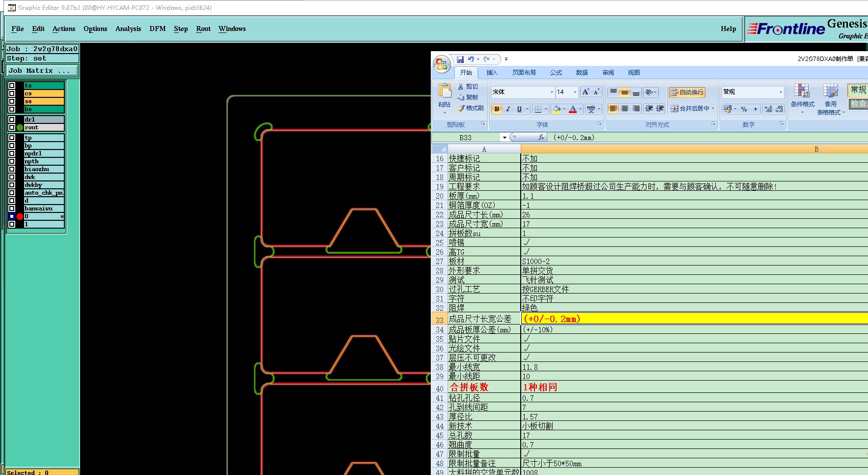868x475 pixels.
Task: Click the increase decimal icon
Action: pos(768,109)
